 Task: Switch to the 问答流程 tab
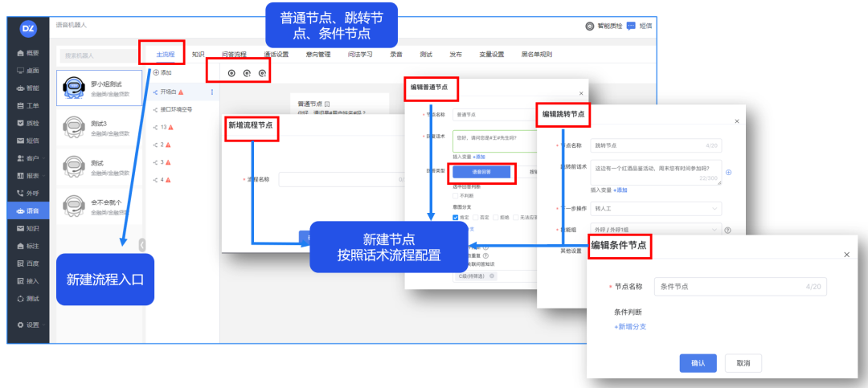pos(234,55)
